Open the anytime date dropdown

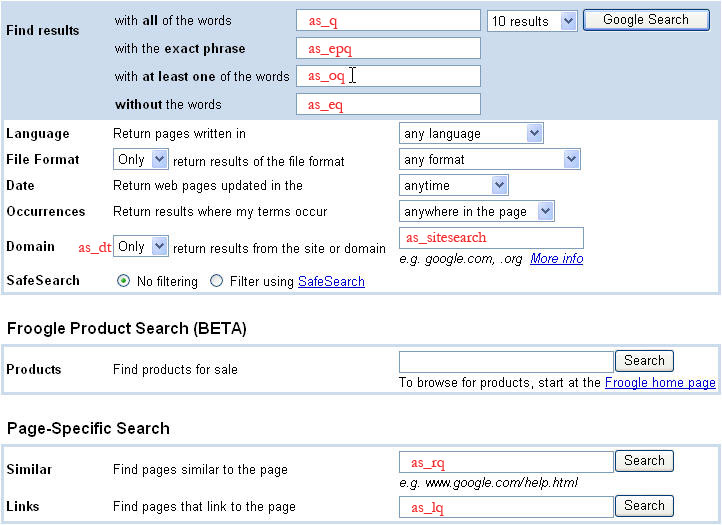pyautogui.click(x=454, y=185)
